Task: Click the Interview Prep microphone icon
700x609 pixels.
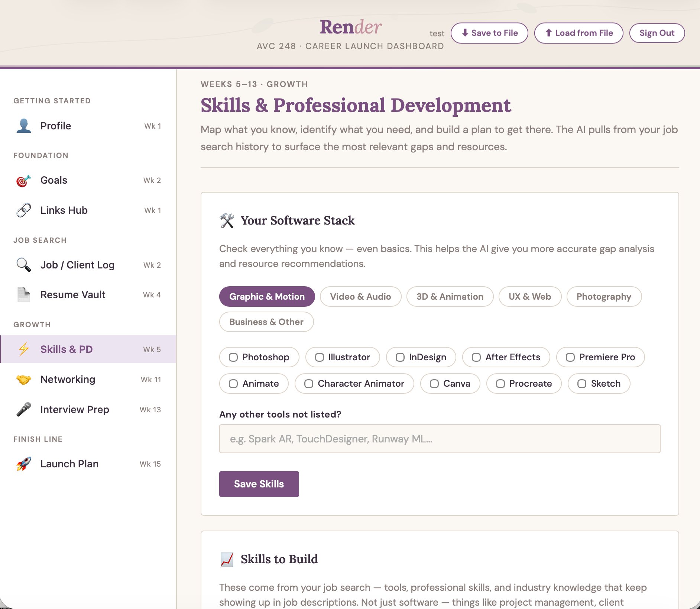Action: [x=24, y=409]
